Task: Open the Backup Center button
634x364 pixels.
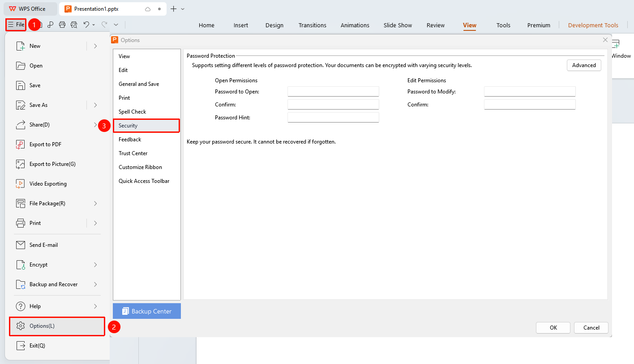Action: pyautogui.click(x=147, y=311)
